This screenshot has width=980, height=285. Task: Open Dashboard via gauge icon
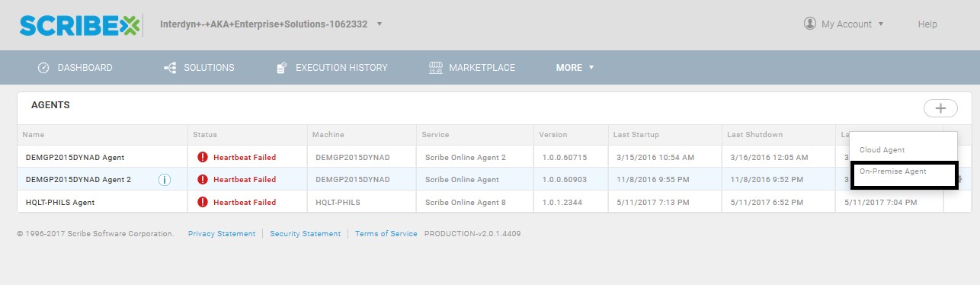[43, 68]
